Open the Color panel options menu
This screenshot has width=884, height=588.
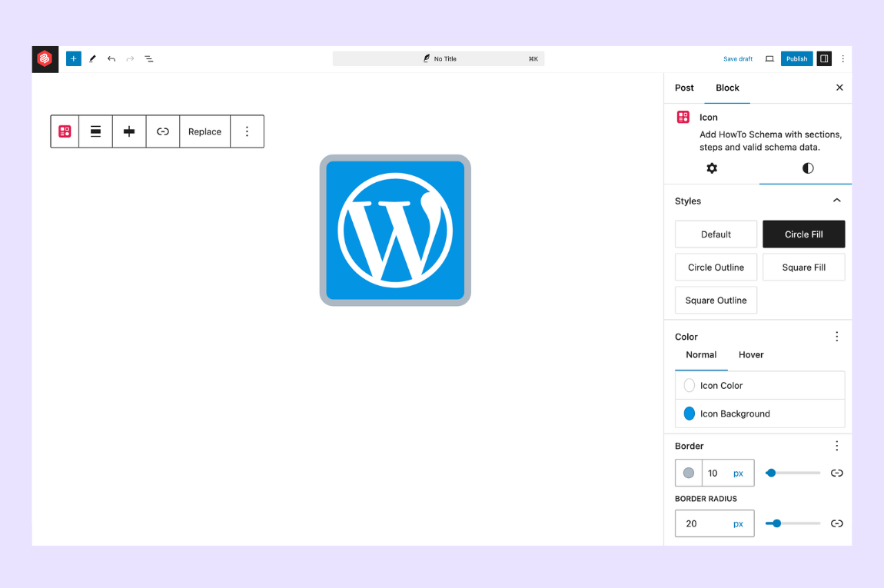pos(836,336)
